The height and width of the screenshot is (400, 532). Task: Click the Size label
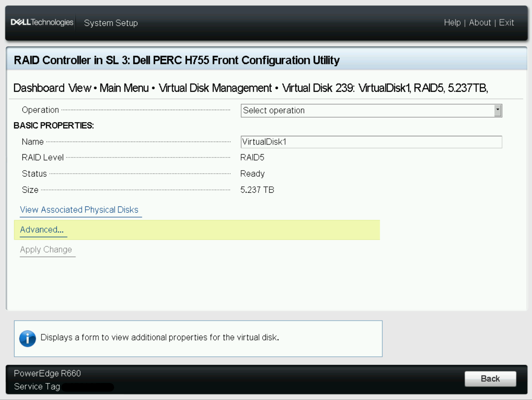30,190
